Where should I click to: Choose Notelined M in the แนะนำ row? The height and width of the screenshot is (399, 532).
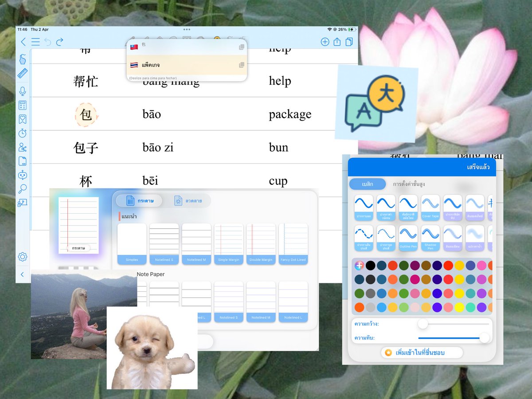tap(196, 244)
